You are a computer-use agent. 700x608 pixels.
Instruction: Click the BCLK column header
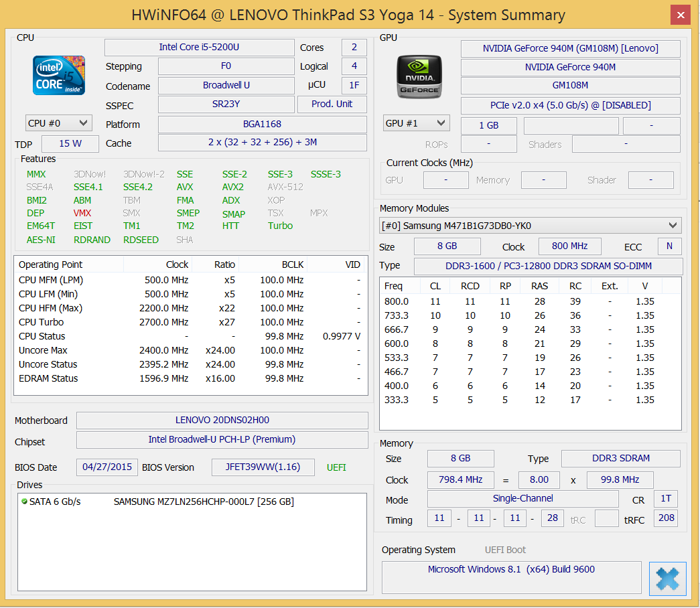(x=273, y=264)
